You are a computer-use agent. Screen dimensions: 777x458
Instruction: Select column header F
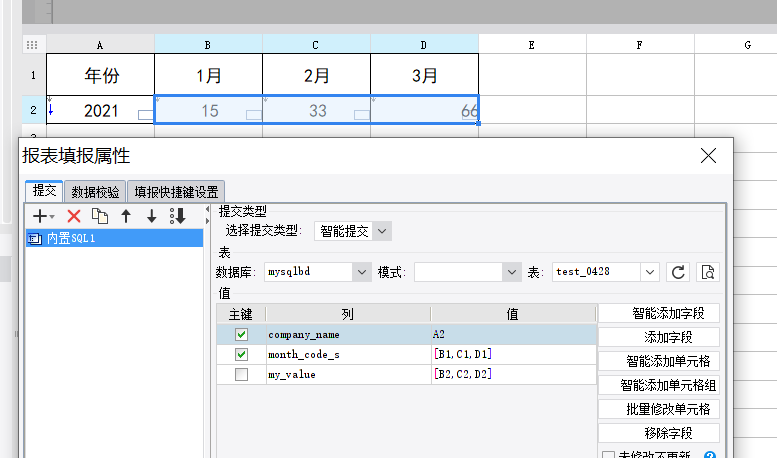[x=640, y=45]
